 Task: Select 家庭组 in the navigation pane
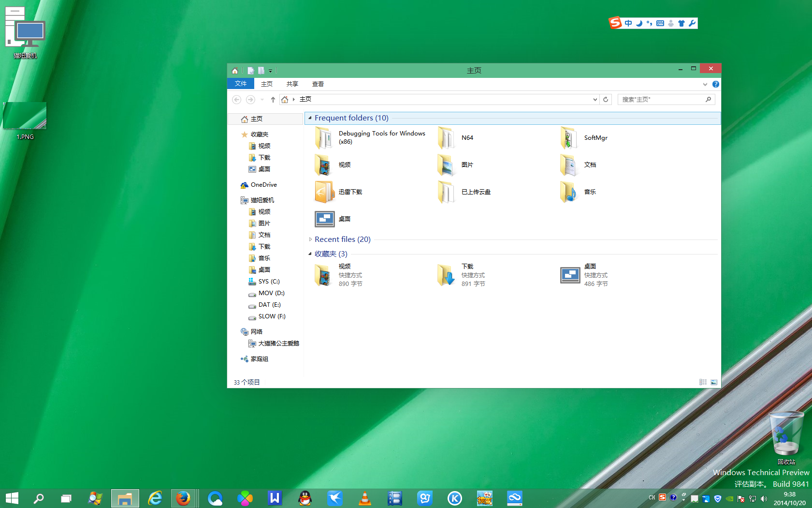point(255,359)
